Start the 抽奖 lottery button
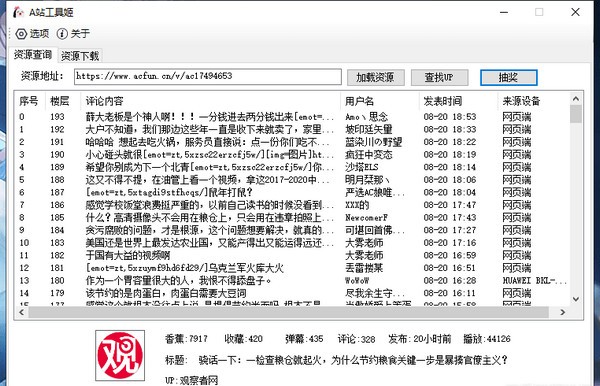 pos(509,78)
